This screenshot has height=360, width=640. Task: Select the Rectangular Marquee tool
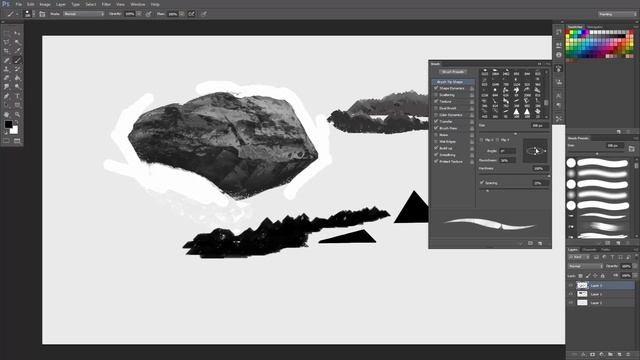click(7, 33)
